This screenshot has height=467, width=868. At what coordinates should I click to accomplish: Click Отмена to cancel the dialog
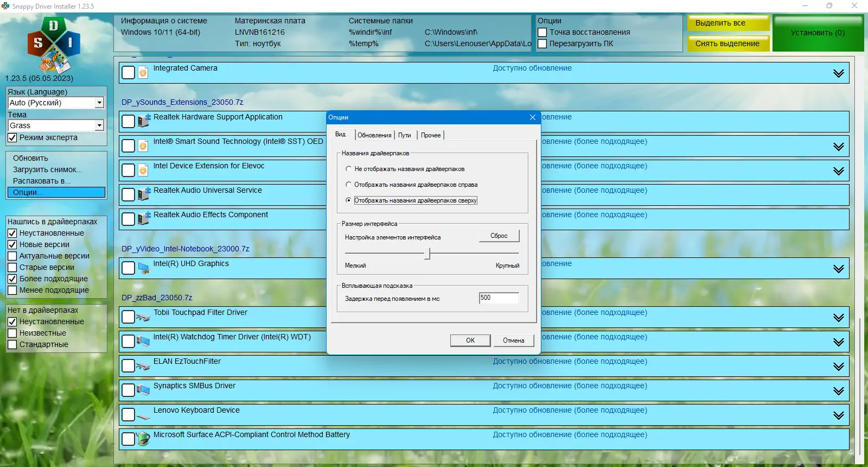pos(513,340)
